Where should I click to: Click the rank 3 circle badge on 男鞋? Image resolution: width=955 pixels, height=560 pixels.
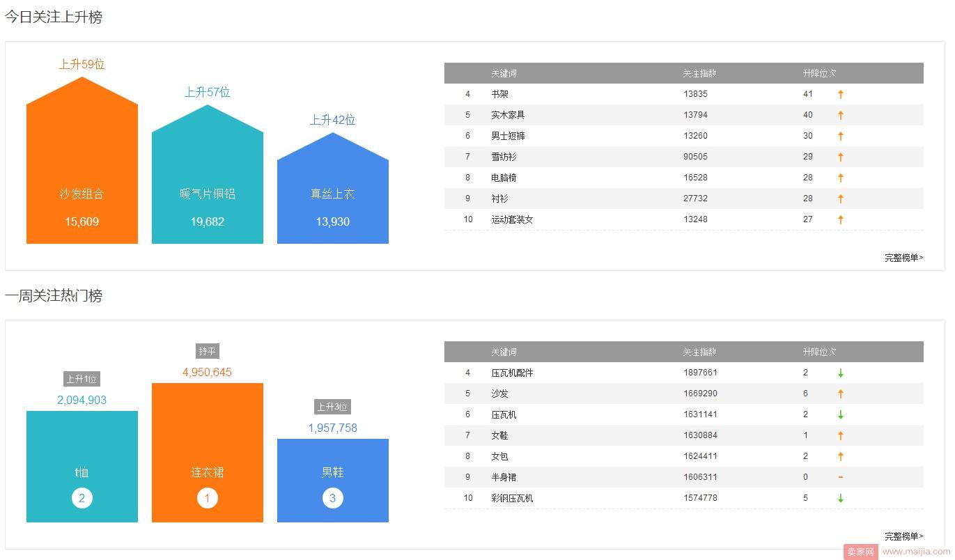pyautogui.click(x=333, y=498)
